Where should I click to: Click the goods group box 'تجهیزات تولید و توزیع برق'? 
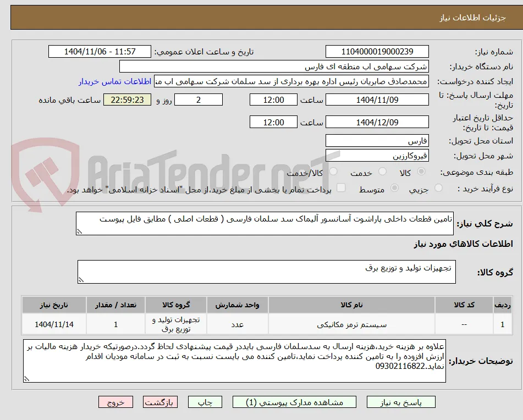[267, 272]
